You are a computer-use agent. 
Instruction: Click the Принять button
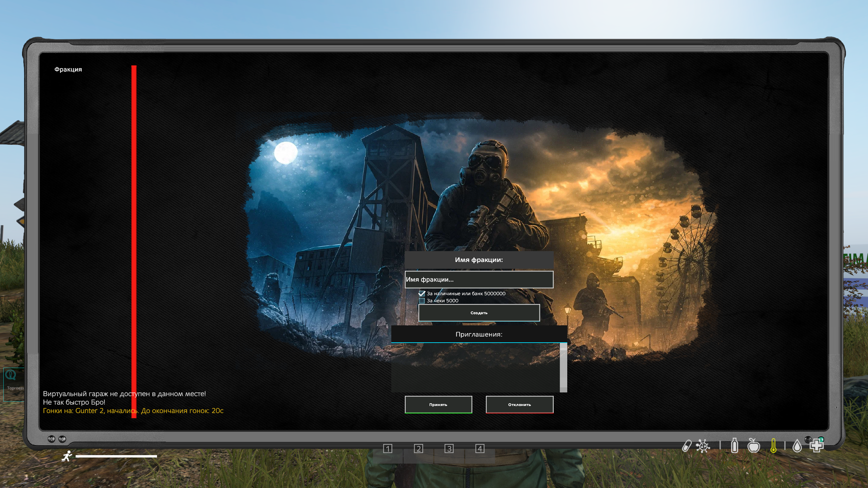pyautogui.click(x=438, y=405)
